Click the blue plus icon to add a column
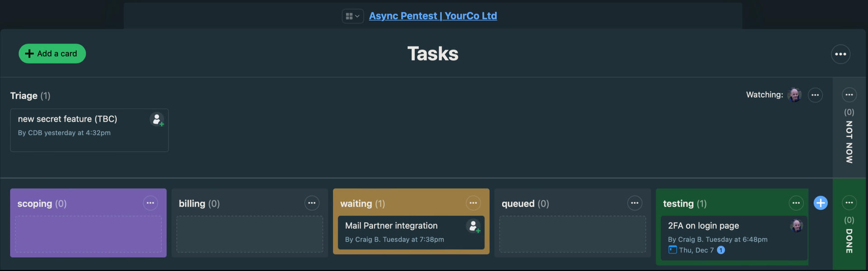Image resolution: width=868 pixels, height=271 pixels. click(821, 203)
